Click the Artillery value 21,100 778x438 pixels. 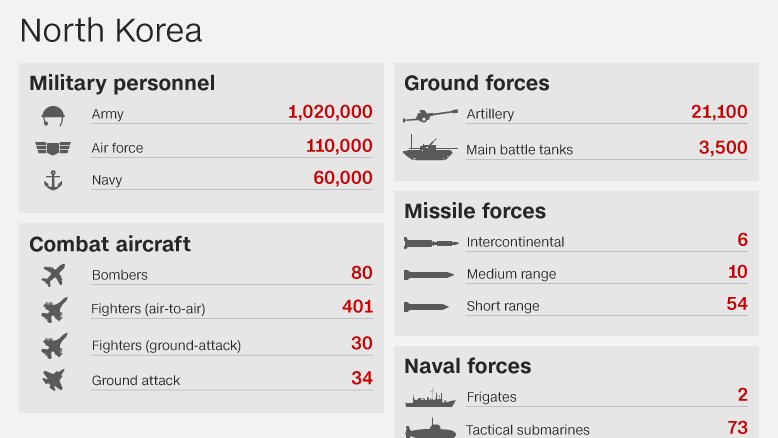coord(719,112)
